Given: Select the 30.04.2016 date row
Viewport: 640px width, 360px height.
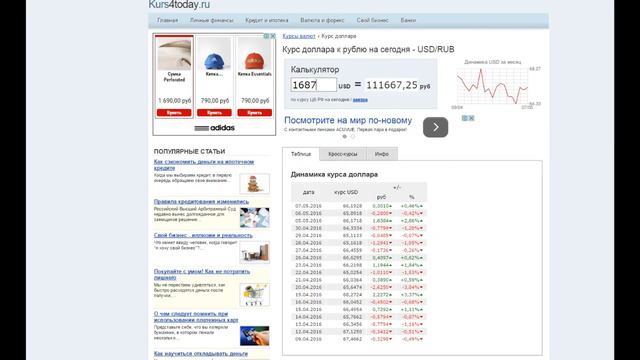Looking at the screenshot, I should [x=359, y=228].
